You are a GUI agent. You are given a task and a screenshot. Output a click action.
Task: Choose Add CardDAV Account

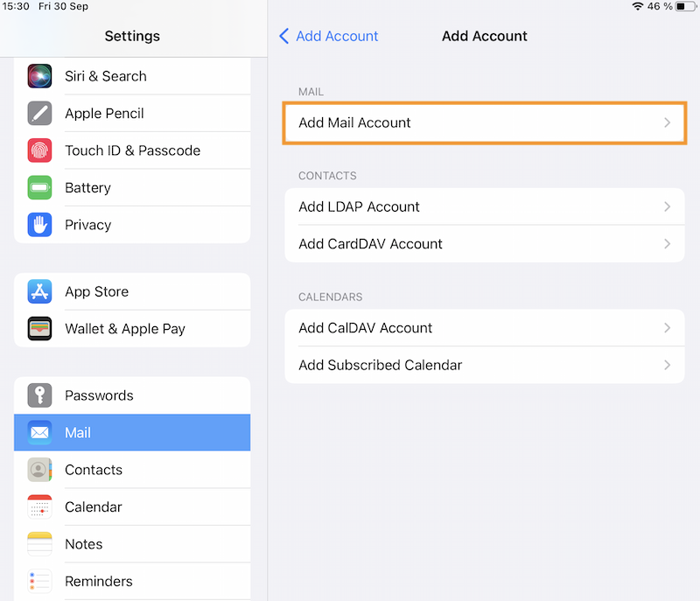coord(371,244)
